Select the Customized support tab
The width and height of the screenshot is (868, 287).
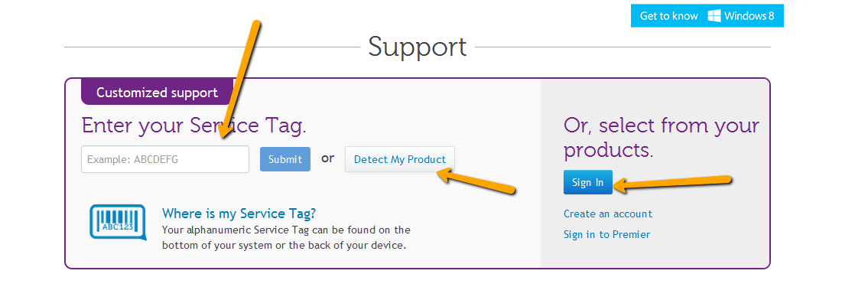158,92
